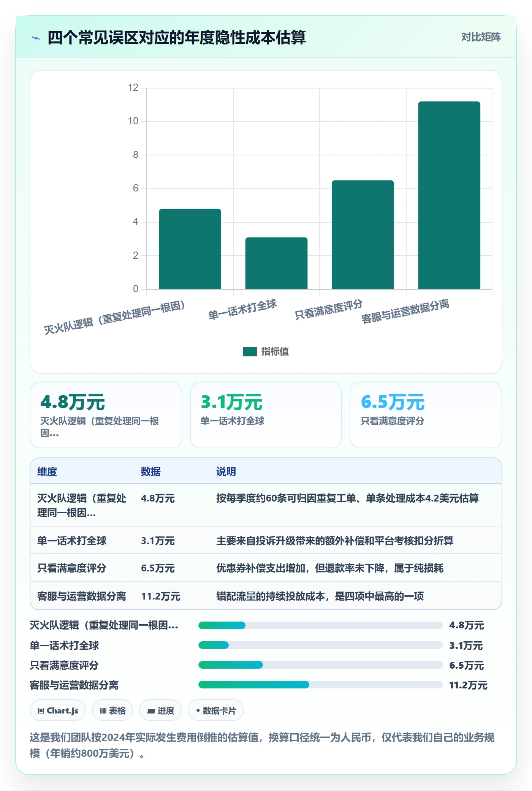The image size is (532, 791).
Task: Toggle the 指标值 legend color box
Action: pos(250,351)
